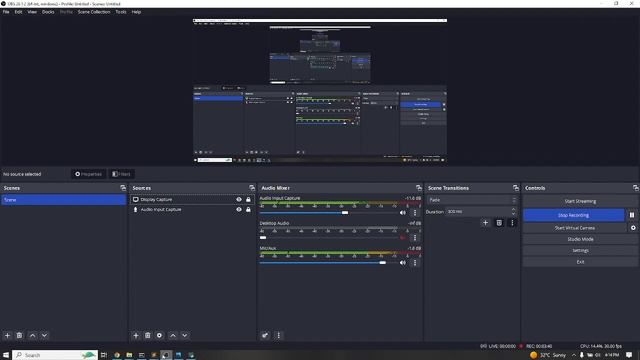Open source Filters button below preview
Viewport: 640px width, 360px height.
click(x=121, y=174)
